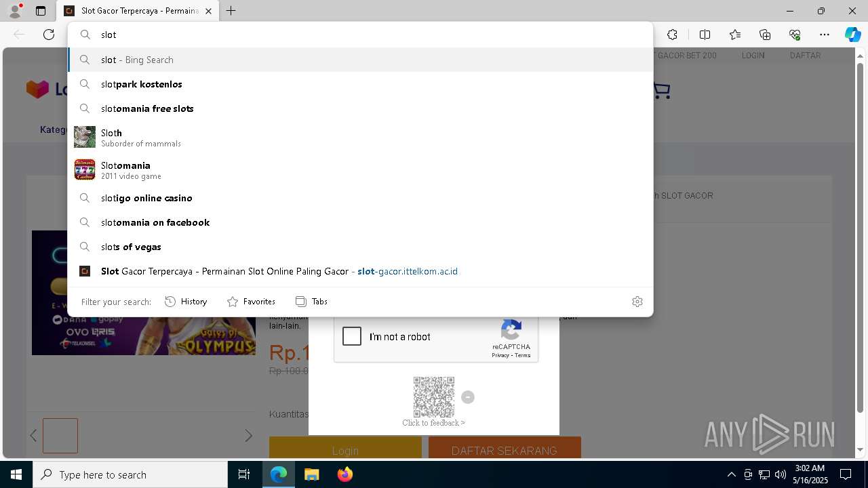Select 'slotomania free slots' suggestion

tap(360, 108)
